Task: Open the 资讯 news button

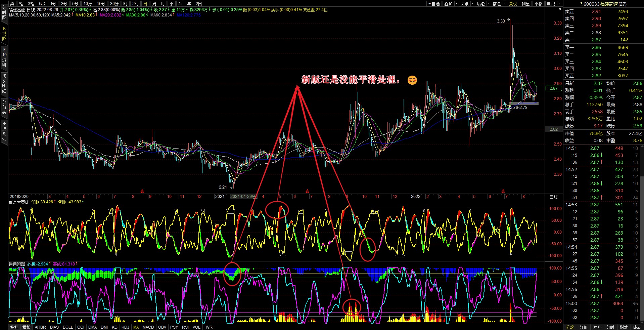Action: coord(464,4)
